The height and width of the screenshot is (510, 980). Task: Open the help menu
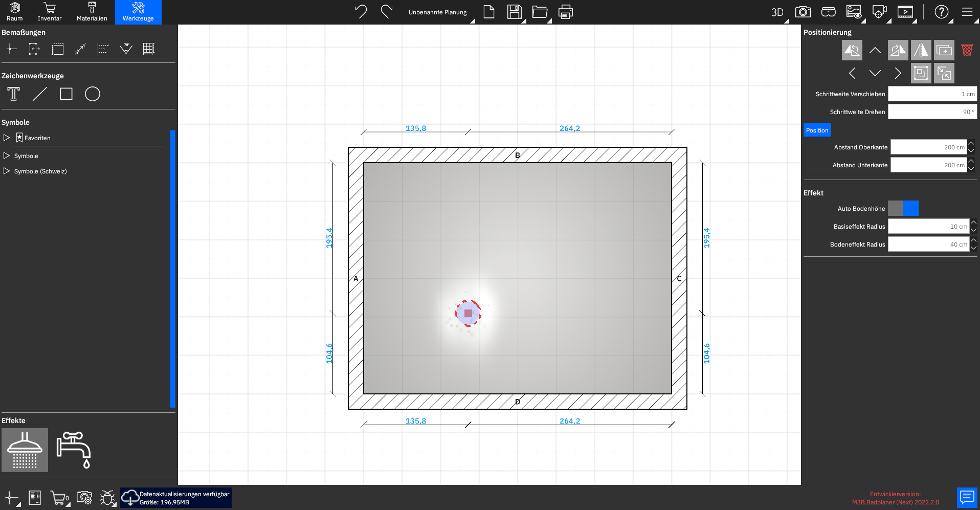coord(941,12)
